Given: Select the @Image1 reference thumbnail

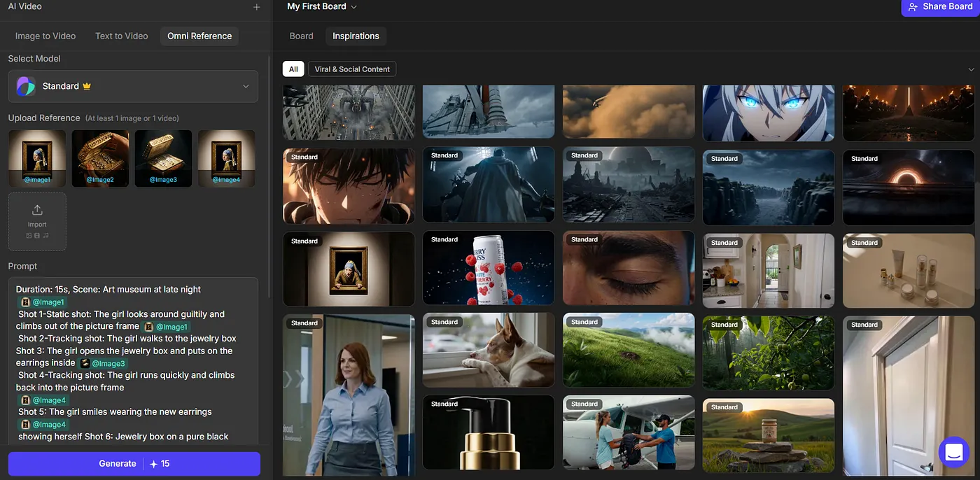Looking at the screenshot, I should (x=37, y=159).
